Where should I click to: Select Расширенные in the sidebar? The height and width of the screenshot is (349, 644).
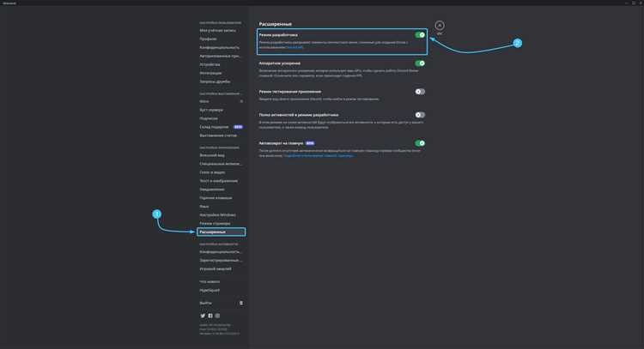(221, 232)
